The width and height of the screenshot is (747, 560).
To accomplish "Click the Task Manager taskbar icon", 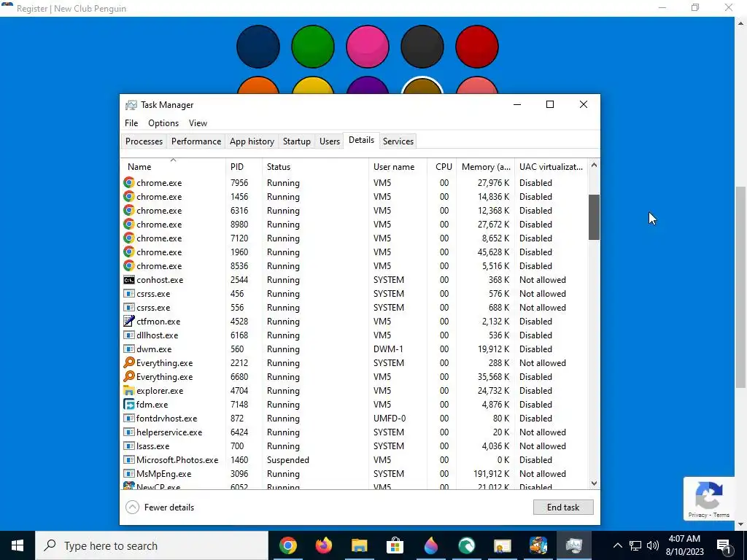I will tap(573, 545).
